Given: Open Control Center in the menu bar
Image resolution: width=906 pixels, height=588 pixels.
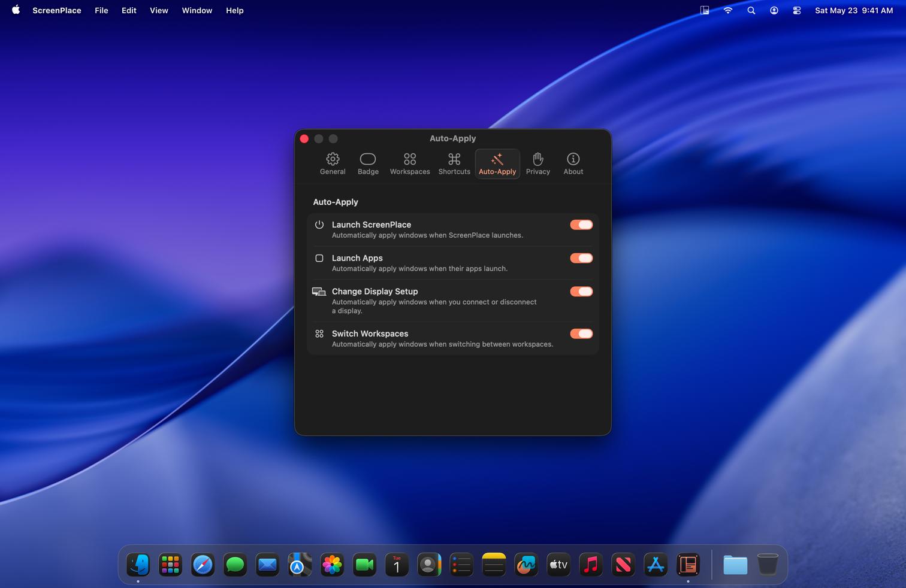Looking at the screenshot, I should (x=797, y=10).
